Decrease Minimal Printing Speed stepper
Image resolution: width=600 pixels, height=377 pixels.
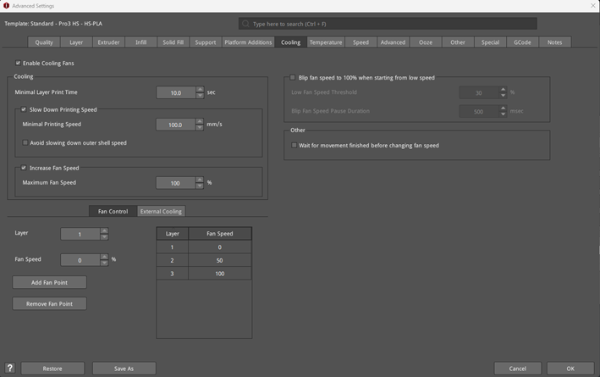(x=199, y=127)
